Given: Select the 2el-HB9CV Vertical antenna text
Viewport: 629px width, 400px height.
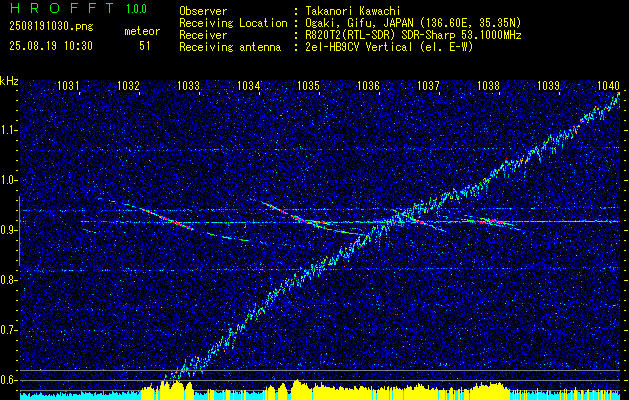Looking at the screenshot, I should point(390,47).
